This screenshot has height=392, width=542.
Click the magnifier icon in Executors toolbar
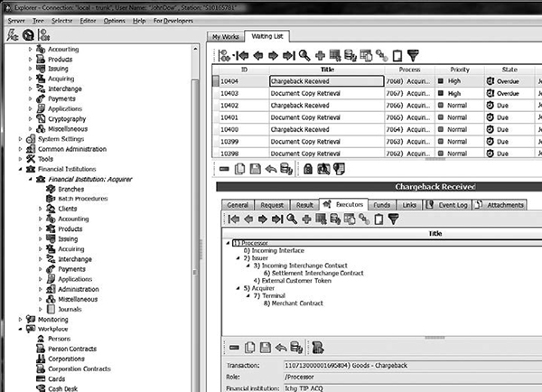pyautogui.click(x=292, y=219)
